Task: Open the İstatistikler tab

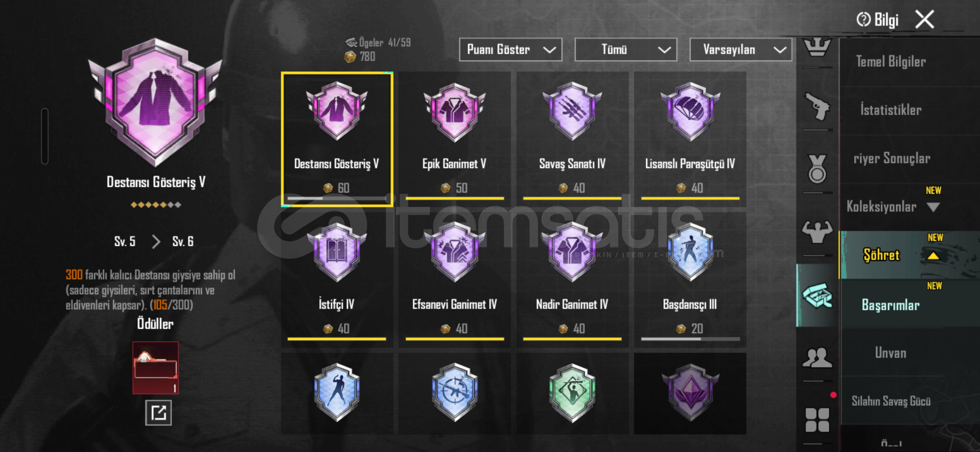Action: (x=890, y=110)
